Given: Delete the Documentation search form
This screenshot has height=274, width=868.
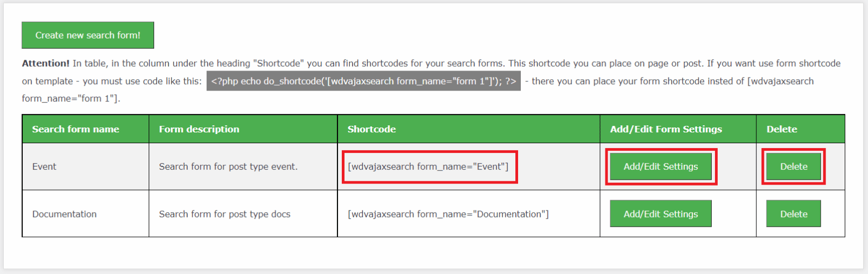Looking at the screenshot, I should pyautogui.click(x=793, y=214).
